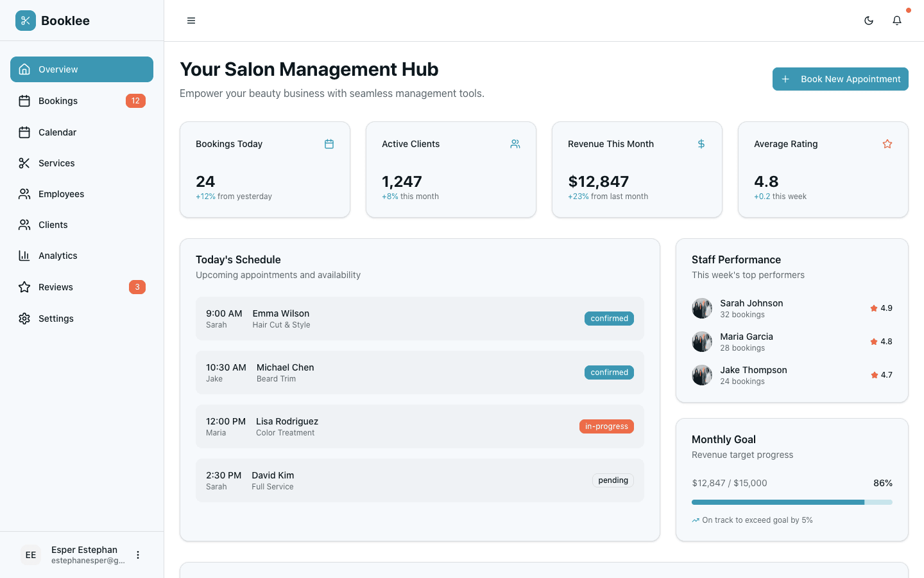Click the Booklee scissors logo
Screen dimensions: 924x578
[x=25, y=20]
